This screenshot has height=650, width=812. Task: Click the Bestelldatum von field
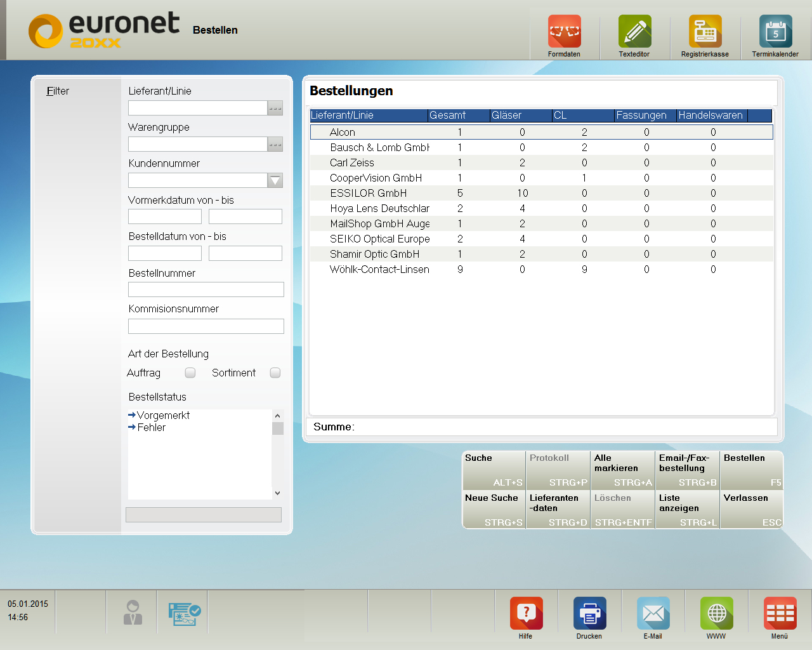coord(165,253)
